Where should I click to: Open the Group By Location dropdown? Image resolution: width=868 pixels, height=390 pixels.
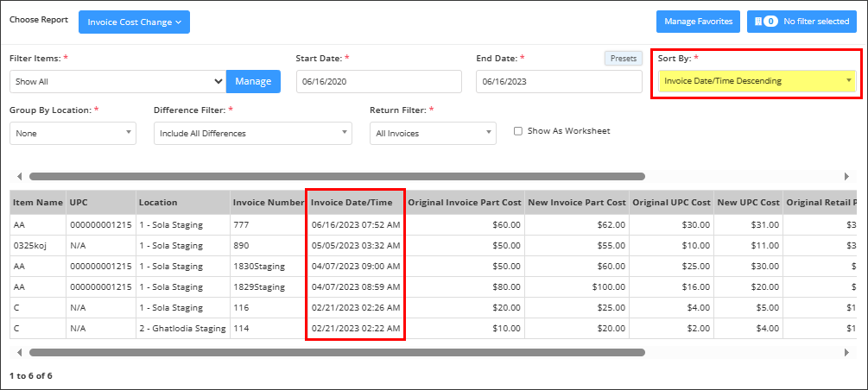(73, 134)
